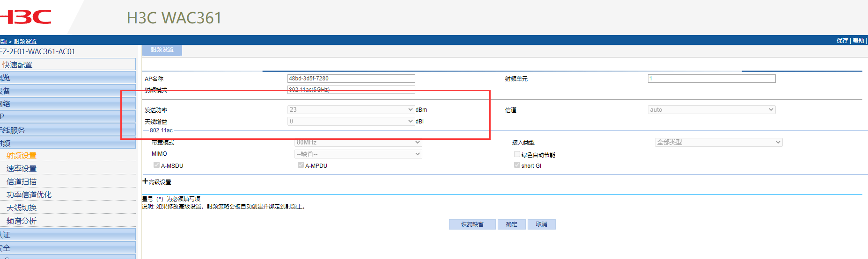Enable the 绿色自动节能 checkbox

coord(517,154)
